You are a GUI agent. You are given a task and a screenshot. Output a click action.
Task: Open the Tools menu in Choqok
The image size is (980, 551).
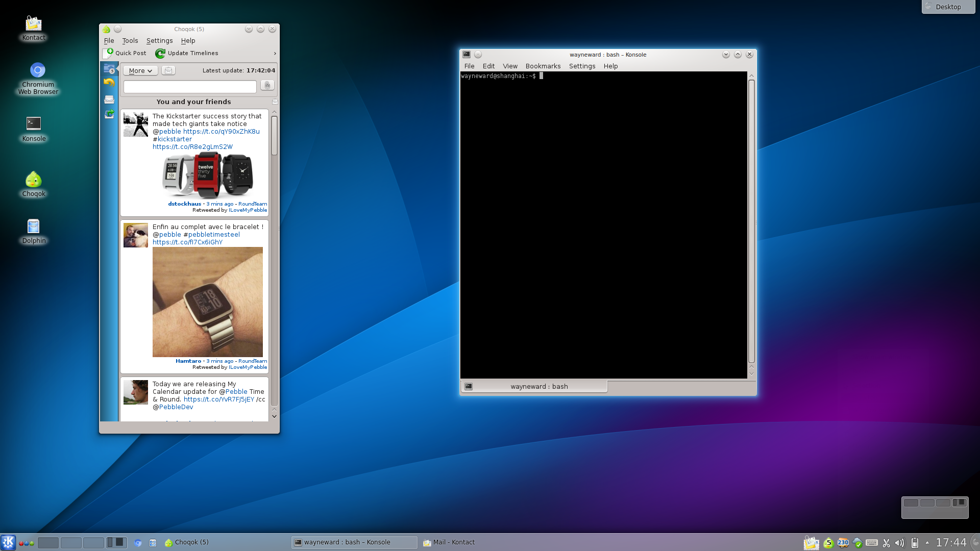130,40
